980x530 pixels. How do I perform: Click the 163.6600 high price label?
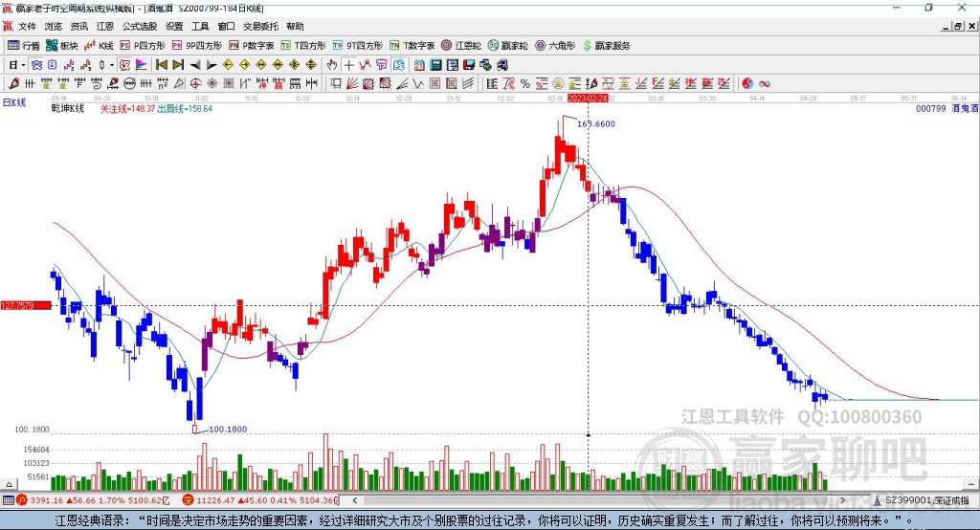click(596, 123)
